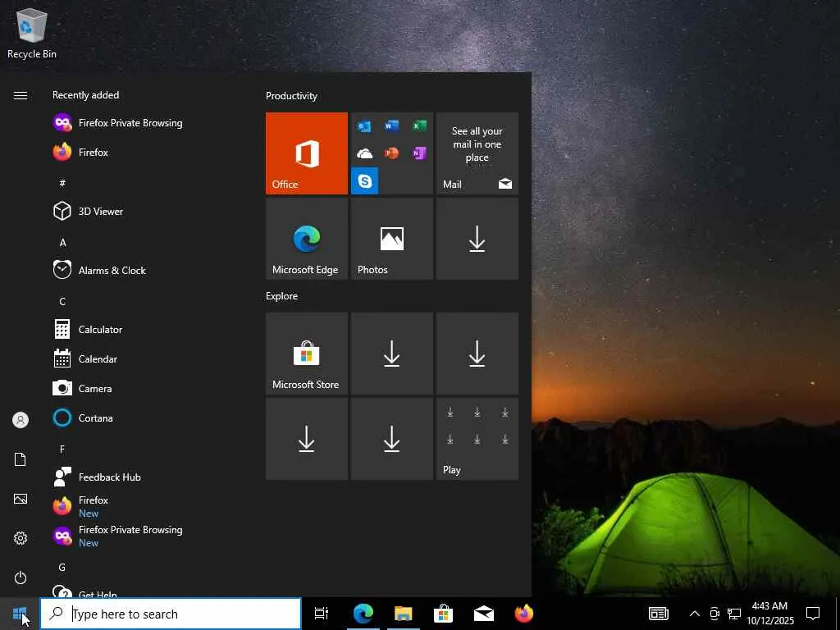Click Recently added header
840x630 pixels.
(85, 95)
